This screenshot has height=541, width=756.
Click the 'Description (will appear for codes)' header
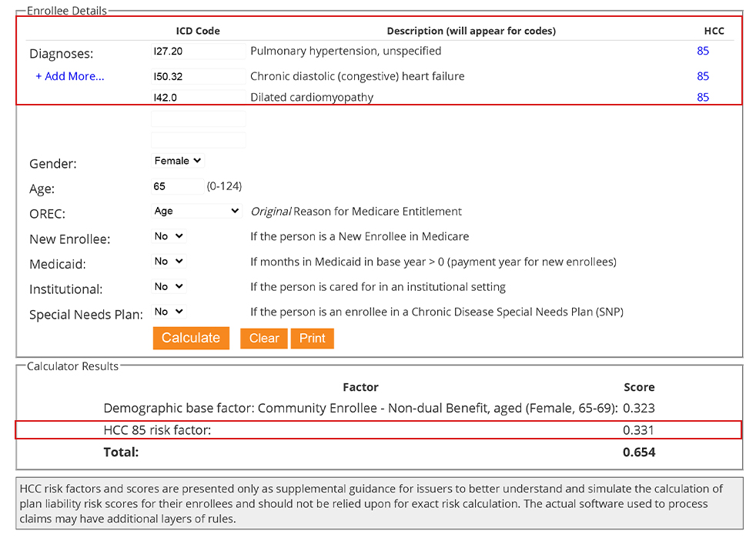pos(471,31)
